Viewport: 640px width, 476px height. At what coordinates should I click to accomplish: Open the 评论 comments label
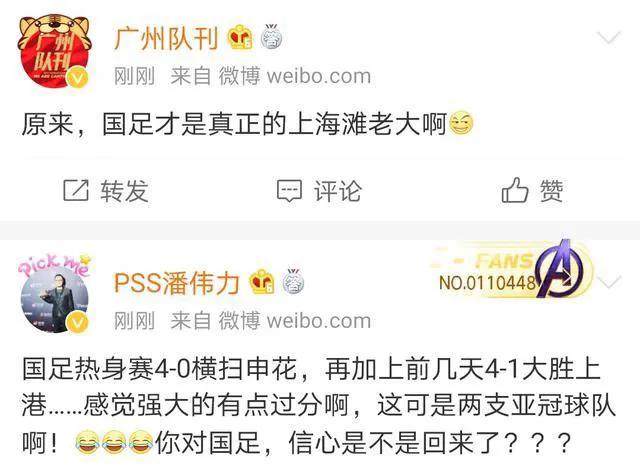(x=338, y=191)
